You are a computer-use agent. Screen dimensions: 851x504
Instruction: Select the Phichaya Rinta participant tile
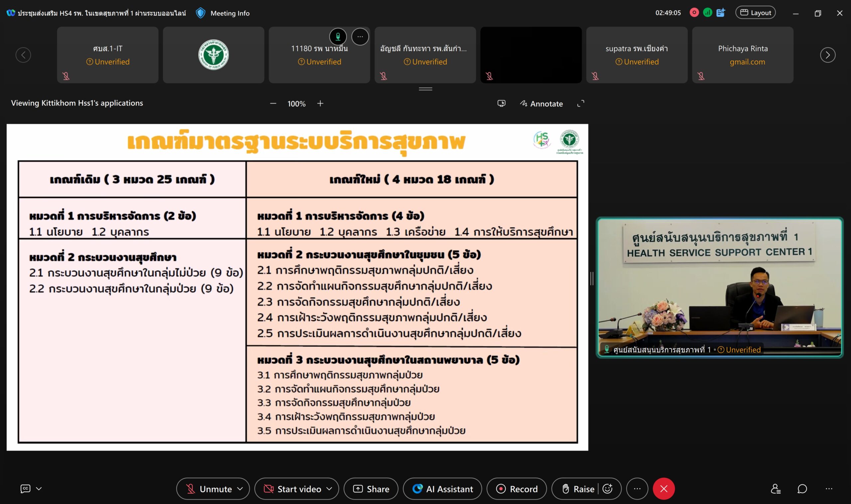point(743,55)
